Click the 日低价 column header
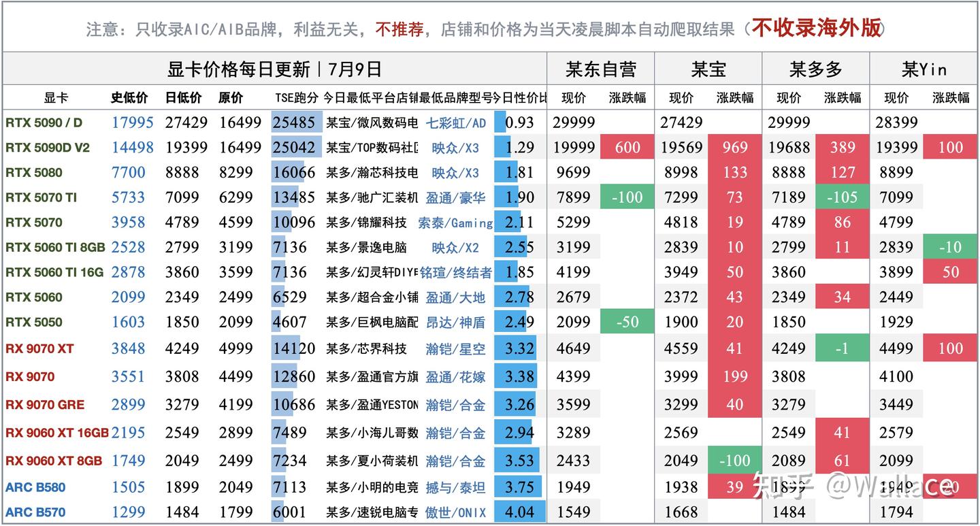Viewport: 980px width, 526px height. 183,97
